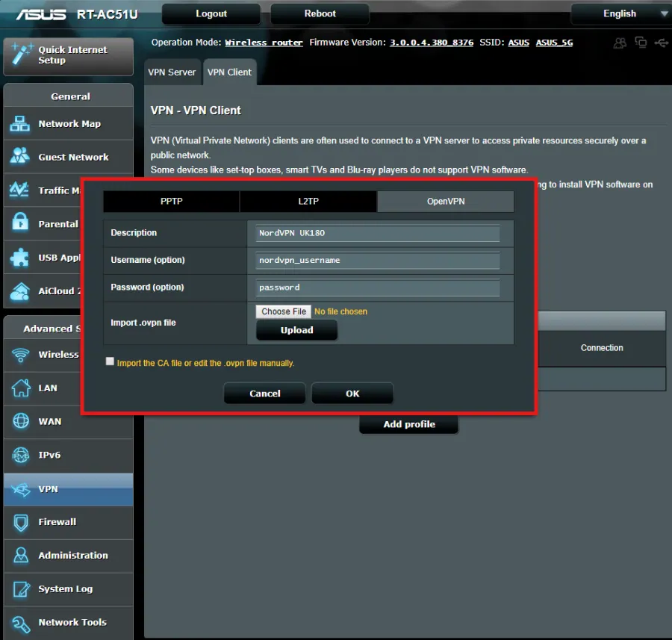Image resolution: width=672 pixels, height=640 pixels.
Task: Click the Network Map icon
Action: click(19, 123)
